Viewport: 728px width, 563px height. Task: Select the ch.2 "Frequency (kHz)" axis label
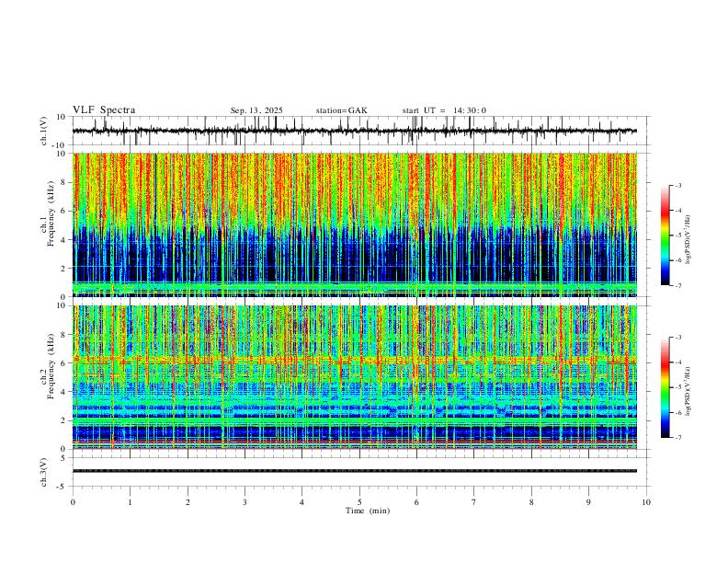pos(51,366)
